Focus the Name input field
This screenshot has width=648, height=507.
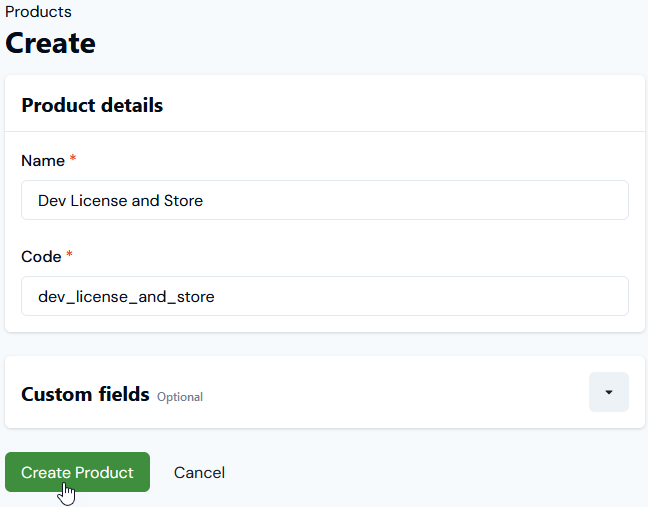(324, 200)
